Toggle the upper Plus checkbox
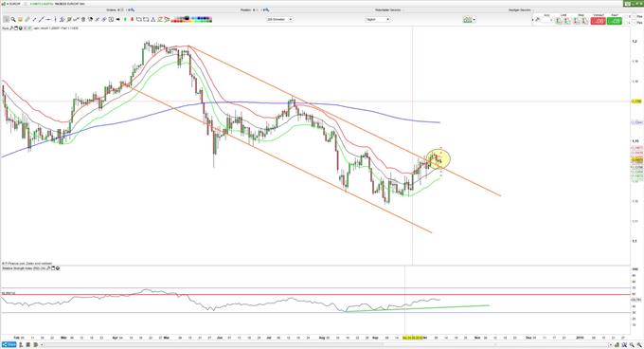This screenshot has height=349, width=644. [635, 16]
